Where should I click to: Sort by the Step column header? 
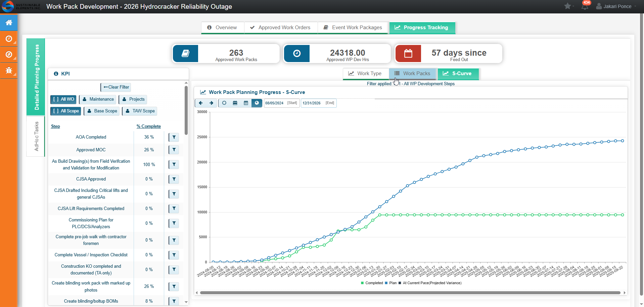[55, 126]
